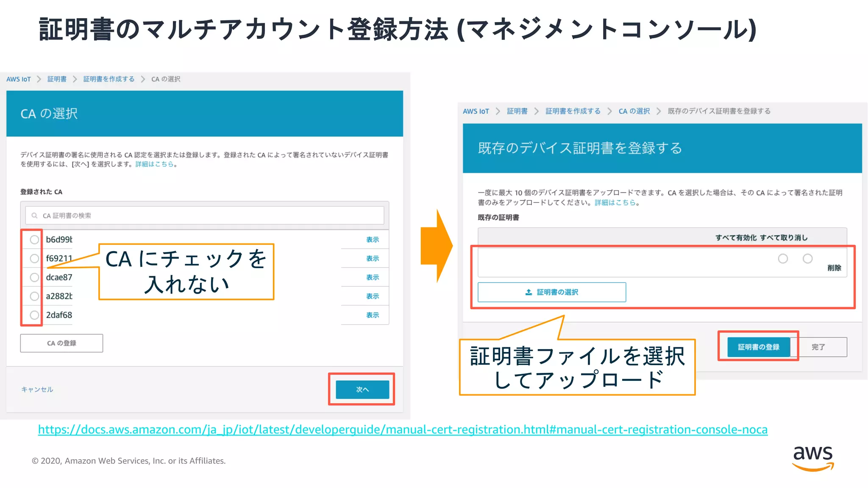Click すべて取り消し option

click(x=784, y=238)
